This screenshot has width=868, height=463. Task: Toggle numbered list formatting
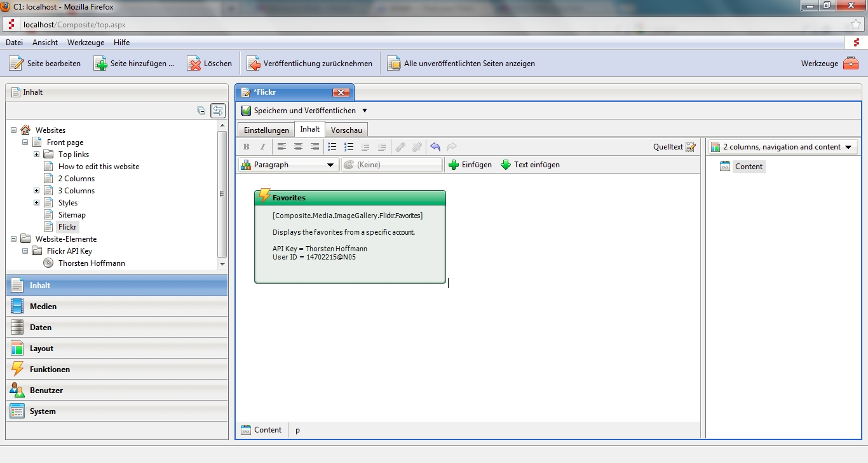pos(348,147)
